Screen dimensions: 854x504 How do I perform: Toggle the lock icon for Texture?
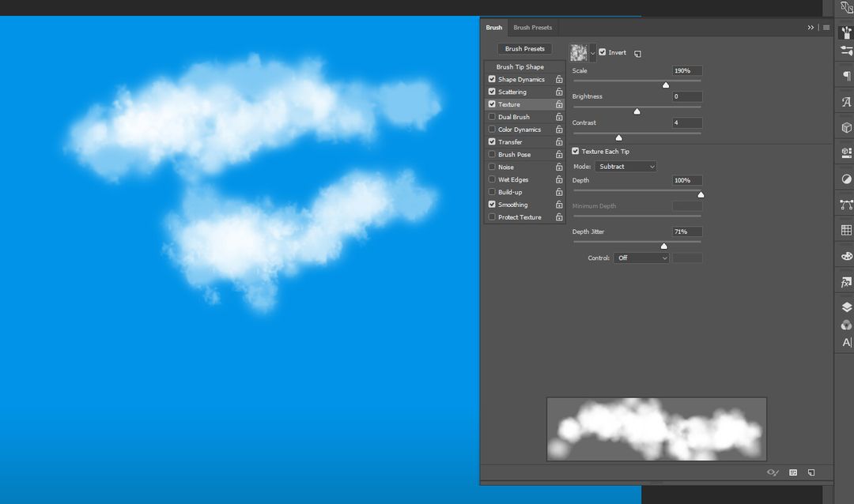click(559, 104)
